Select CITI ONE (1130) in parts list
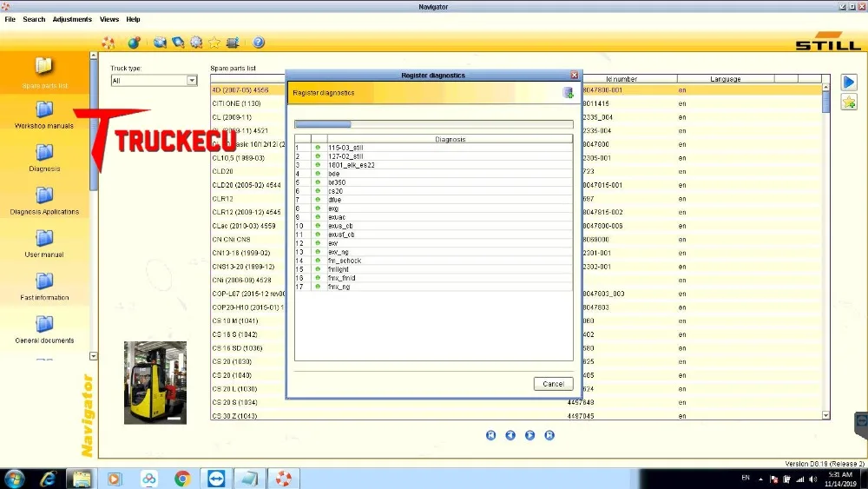The width and height of the screenshot is (868, 489). 236,103
